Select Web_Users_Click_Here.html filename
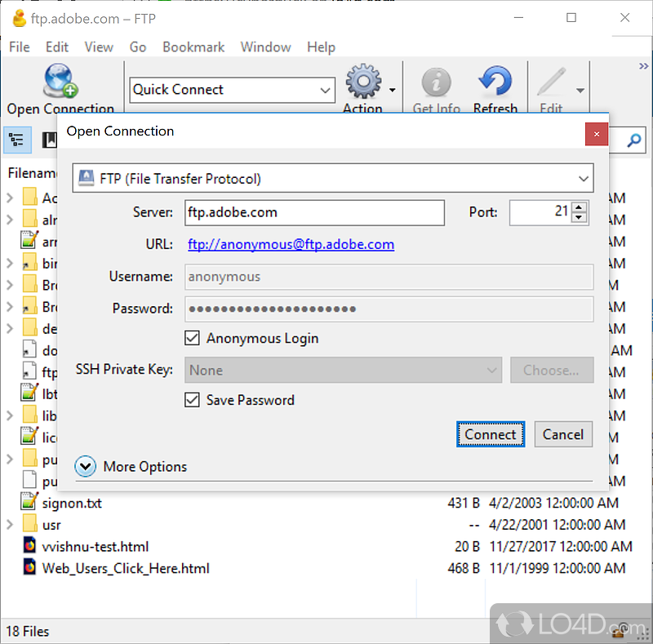The image size is (653, 644). coord(126,568)
